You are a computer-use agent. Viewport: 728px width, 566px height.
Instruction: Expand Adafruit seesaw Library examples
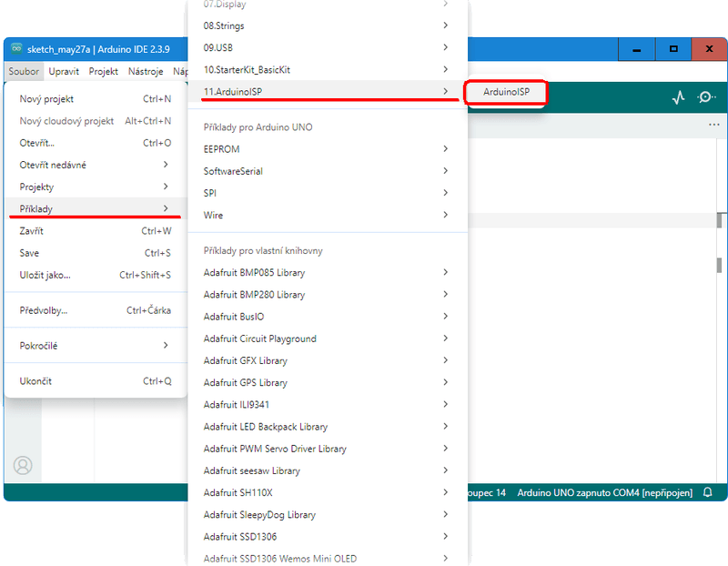click(328, 470)
